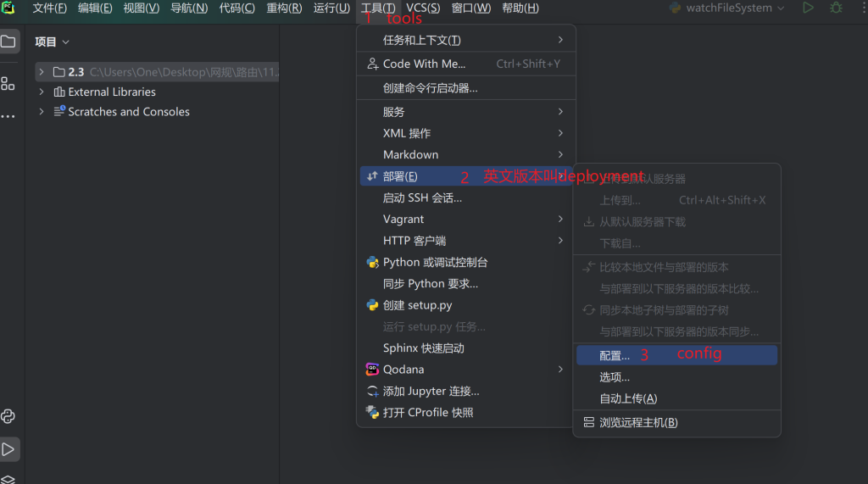Expand the External Libraries tree node

[41, 92]
